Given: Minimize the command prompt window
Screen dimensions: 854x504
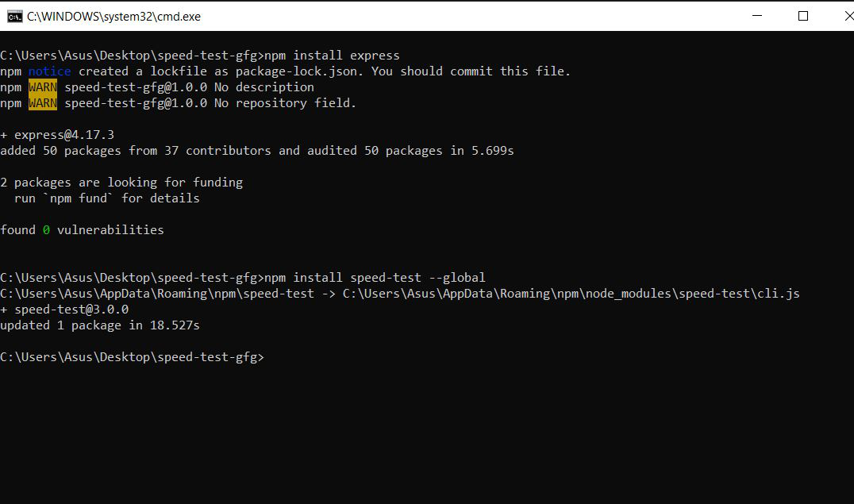Looking at the screenshot, I should (756, 16).
